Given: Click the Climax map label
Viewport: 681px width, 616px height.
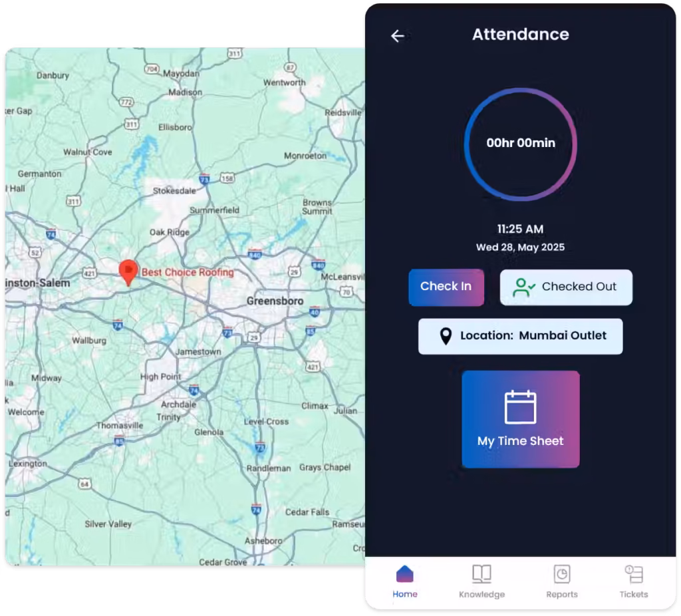Looking at the screenshot, I should point(315,406).
